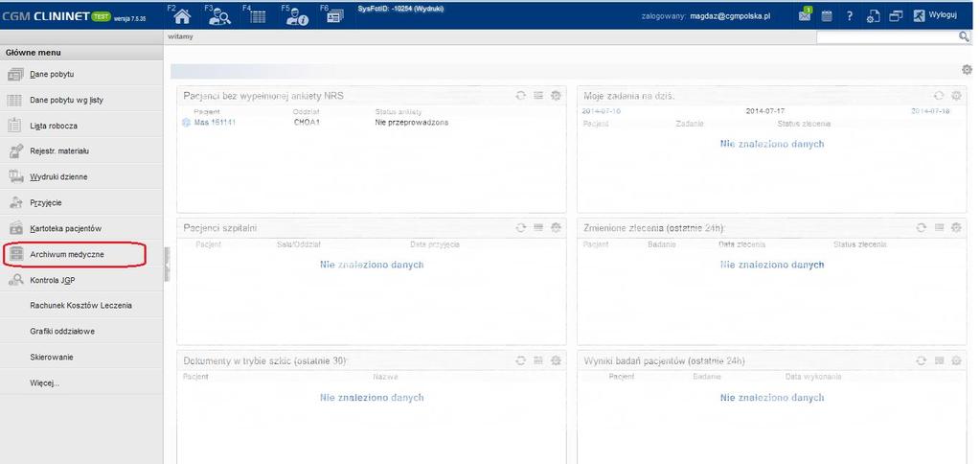
Task: Open dashboard settings gear icon
Action: coord(967,70)
